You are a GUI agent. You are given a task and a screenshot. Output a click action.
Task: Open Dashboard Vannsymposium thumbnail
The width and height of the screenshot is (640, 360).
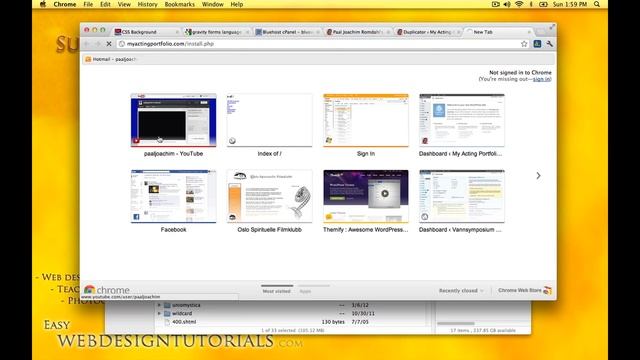(462, 196)
